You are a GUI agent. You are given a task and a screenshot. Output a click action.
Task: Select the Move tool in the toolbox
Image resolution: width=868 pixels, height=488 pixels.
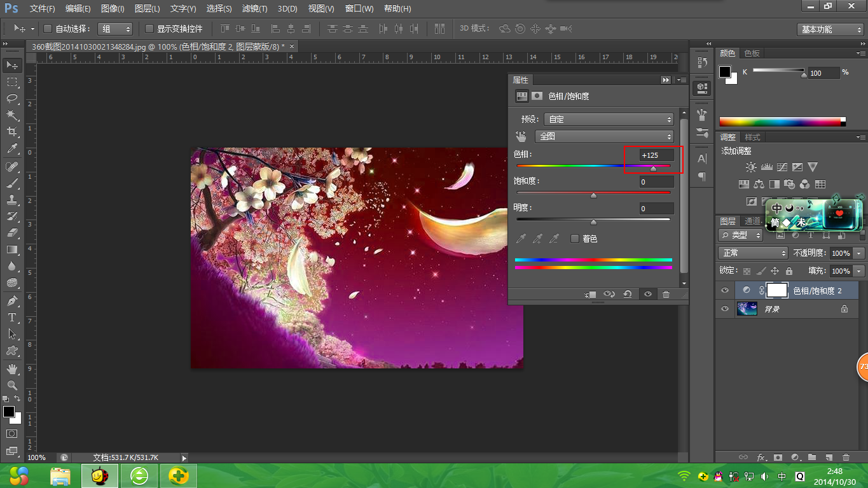coord(12,65)
